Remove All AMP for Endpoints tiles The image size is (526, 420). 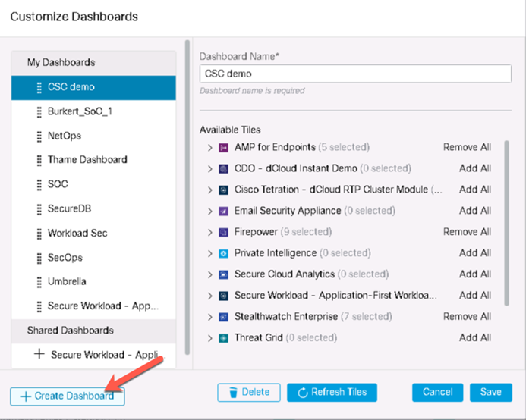click(467, 148)
